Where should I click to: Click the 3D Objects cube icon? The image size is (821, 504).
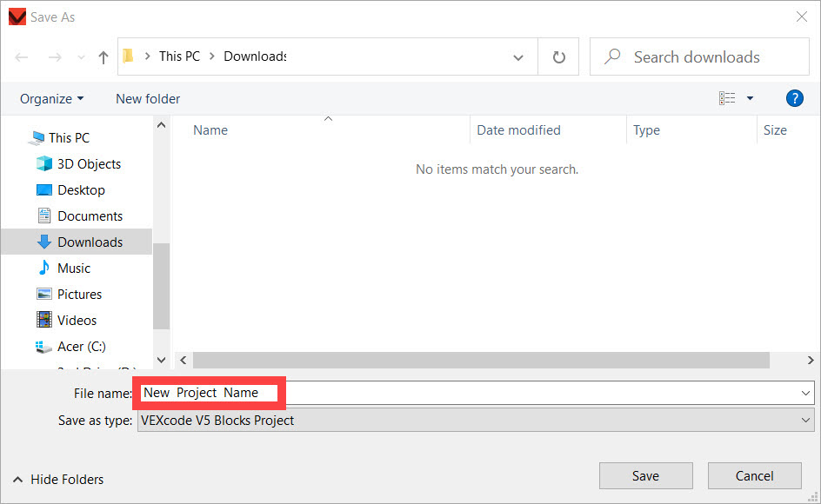coord(44,163)
